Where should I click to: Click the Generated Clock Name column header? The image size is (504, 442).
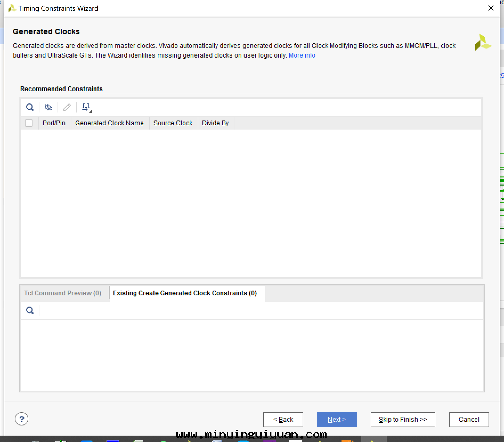109,123
